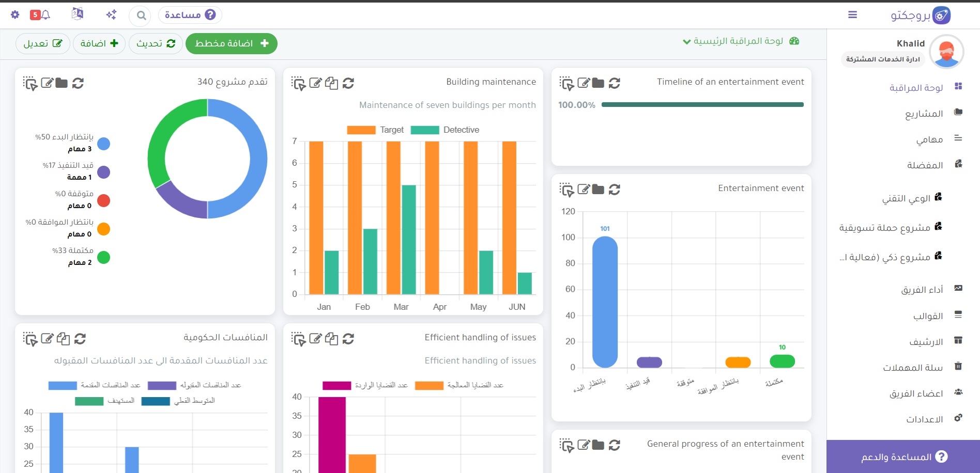This screenshot has height=473, width=980.
Task: Click the language translation icon
Action: (x=78, y=14)
